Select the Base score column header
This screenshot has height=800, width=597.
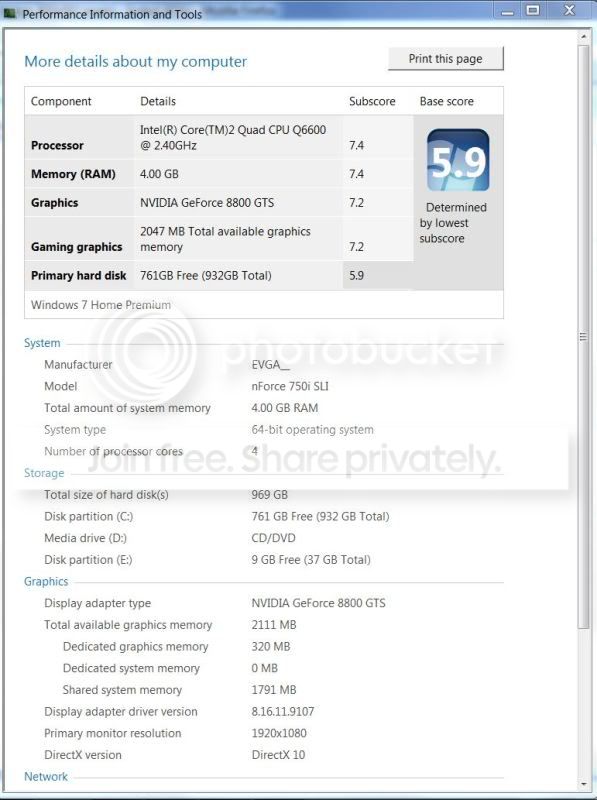446,102
